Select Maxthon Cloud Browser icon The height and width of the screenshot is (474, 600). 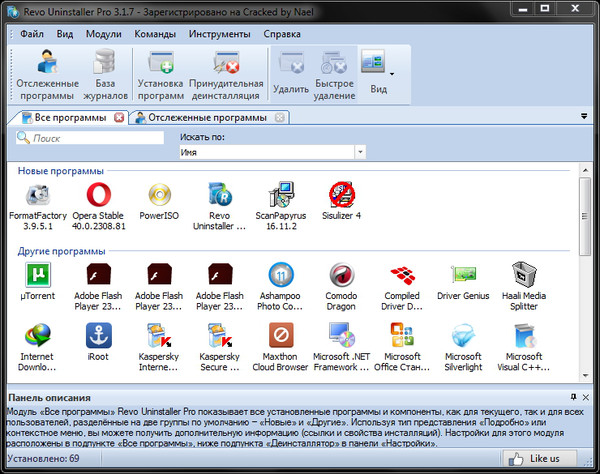click(281, 335)
